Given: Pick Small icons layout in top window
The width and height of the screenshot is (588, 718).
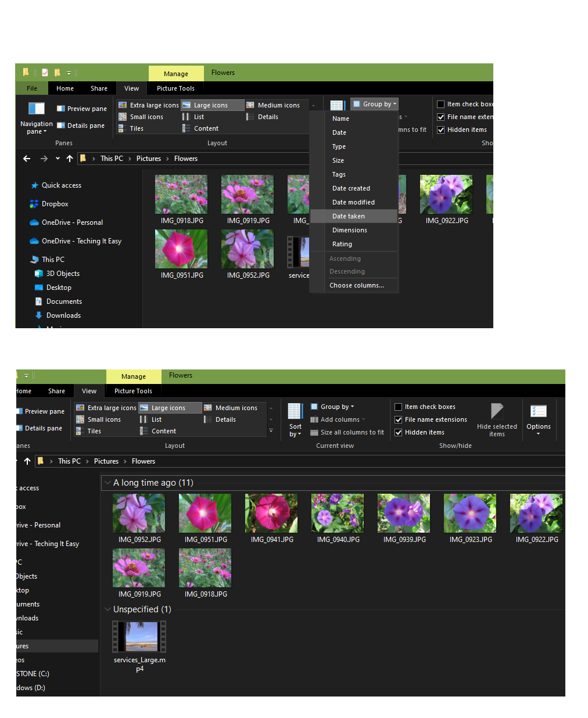Looking at the screenshot, I should click(141, 117).
